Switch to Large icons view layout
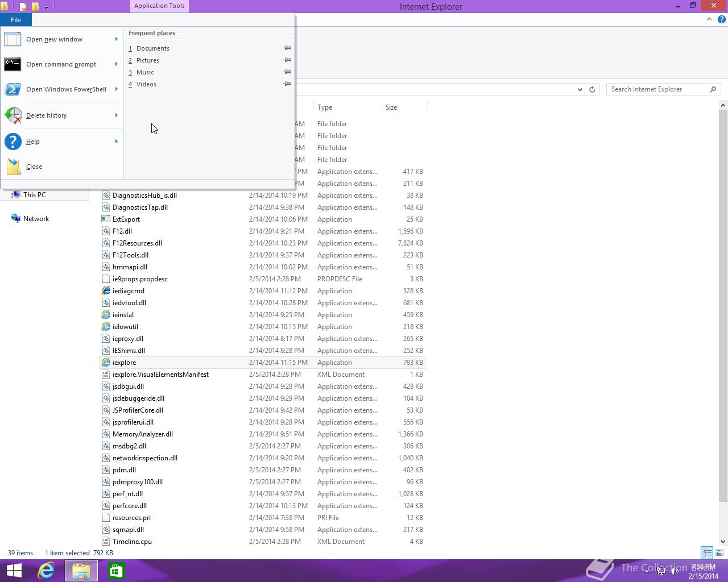The height and width of the screenshot is (582, 728). tap(719, 552)
